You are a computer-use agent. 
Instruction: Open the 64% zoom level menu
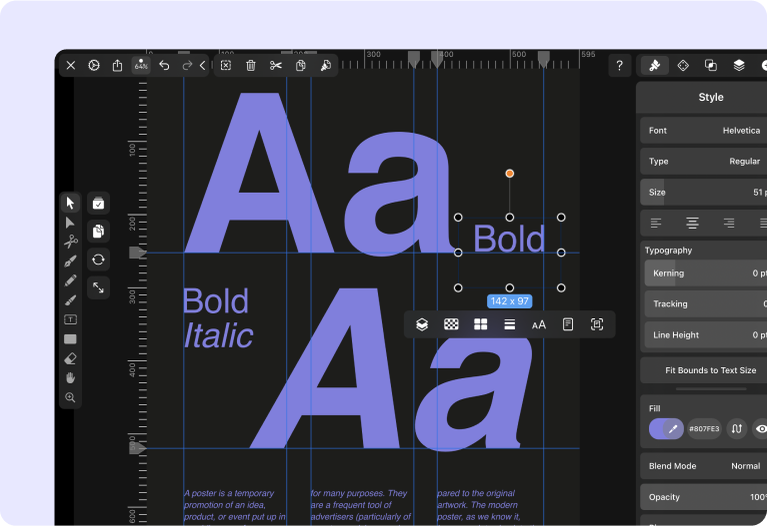(x=141, y=66)
